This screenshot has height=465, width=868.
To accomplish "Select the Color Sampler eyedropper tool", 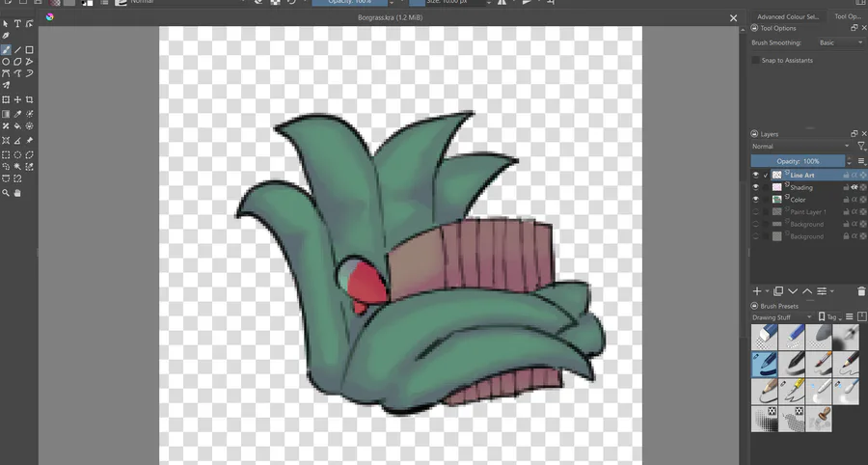I will coord(17,114).
